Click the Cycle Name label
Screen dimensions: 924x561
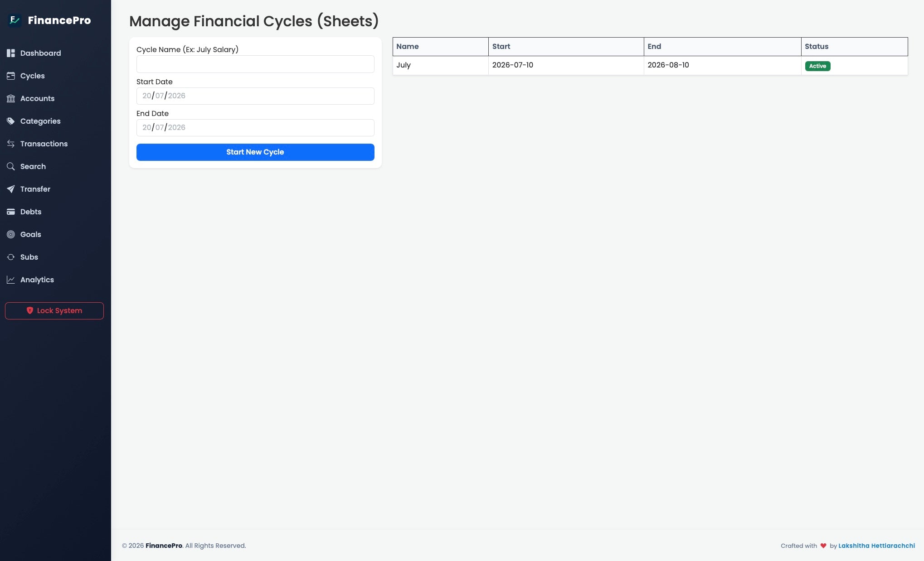click(x=187, y=49)
